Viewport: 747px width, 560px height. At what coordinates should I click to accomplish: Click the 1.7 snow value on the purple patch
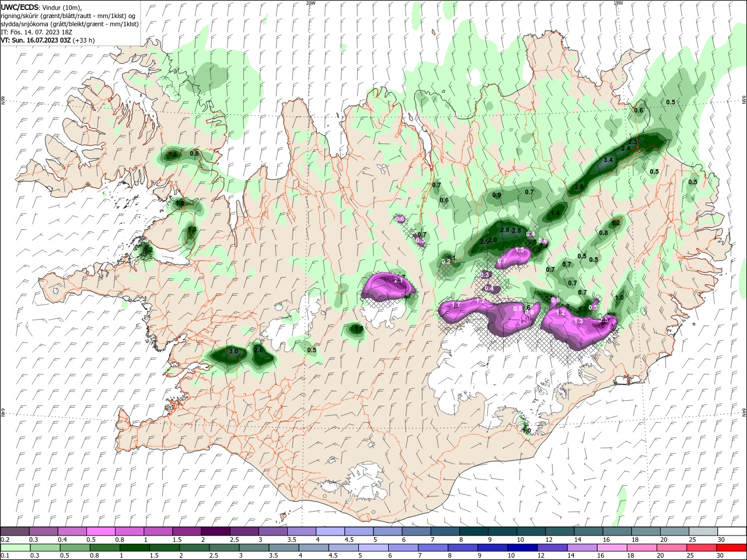[456, 304]
